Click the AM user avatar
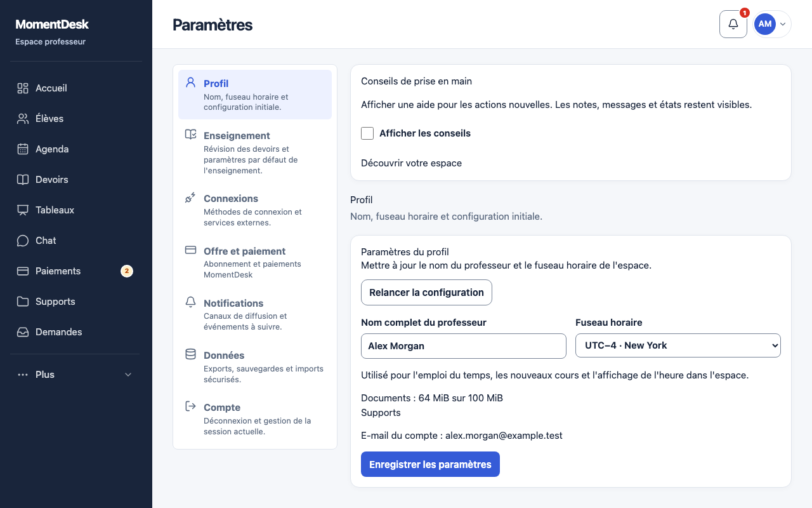 tap(765, 24)
